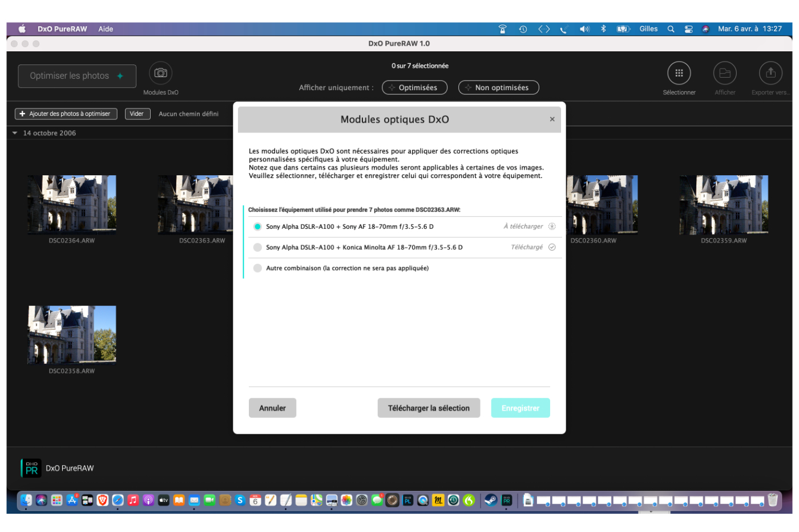This screenshot has height=532, width=799.
Task: Open Finder from the dock
Action: [x=25, y=500]
